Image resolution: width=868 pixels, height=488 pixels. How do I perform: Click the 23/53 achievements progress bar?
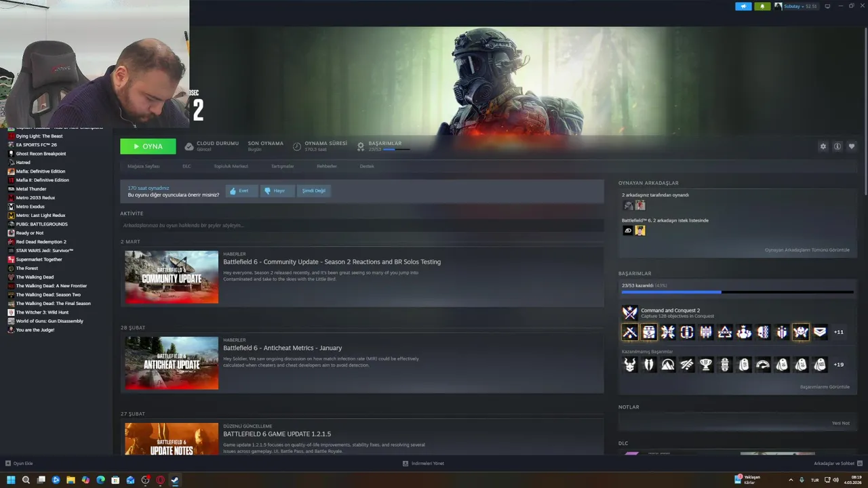tap(737, 292)
